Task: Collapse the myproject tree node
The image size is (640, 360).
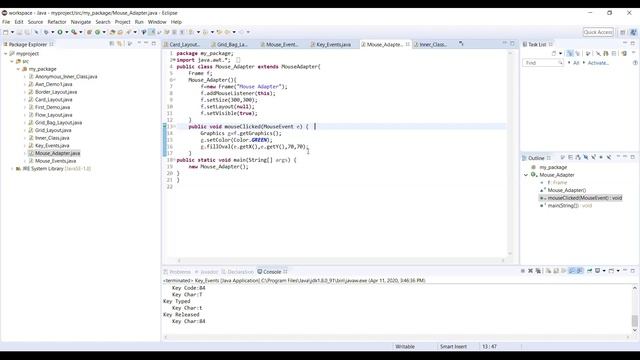Action: click(5, 53)
